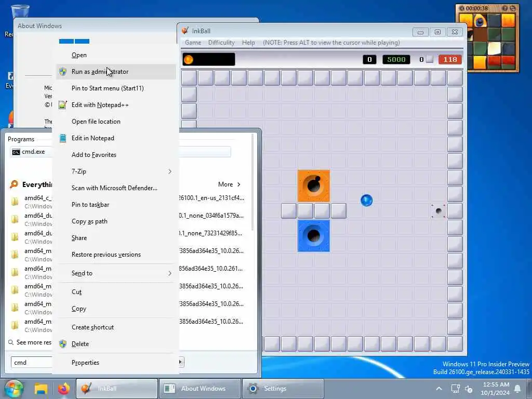Screen dimensions: 532x399
Task: Open the InkBall Game menu
Action: click(x=193, y=43)
